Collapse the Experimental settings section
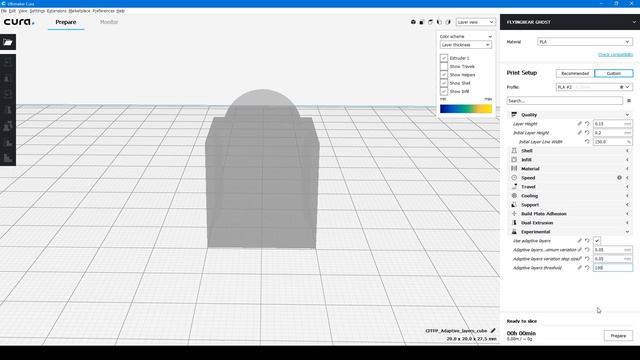 pos(570,232)
